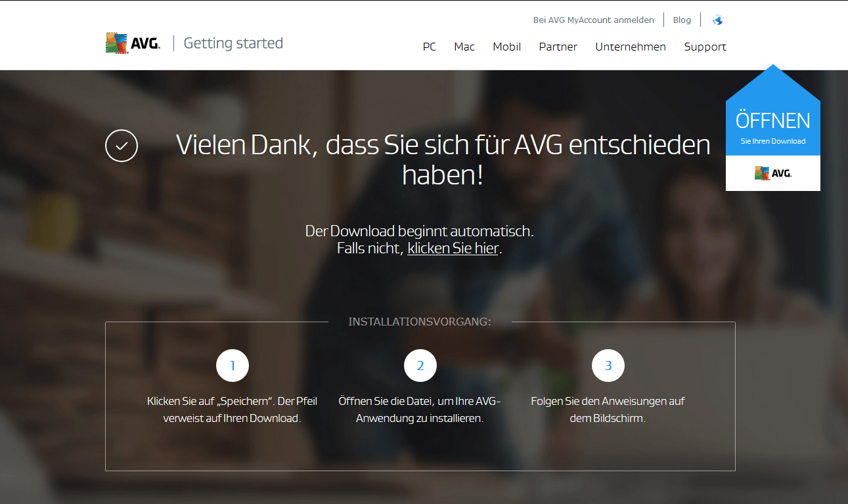
Task: Click the 'Vielen Dank' main heading
Action: [443, 159]
